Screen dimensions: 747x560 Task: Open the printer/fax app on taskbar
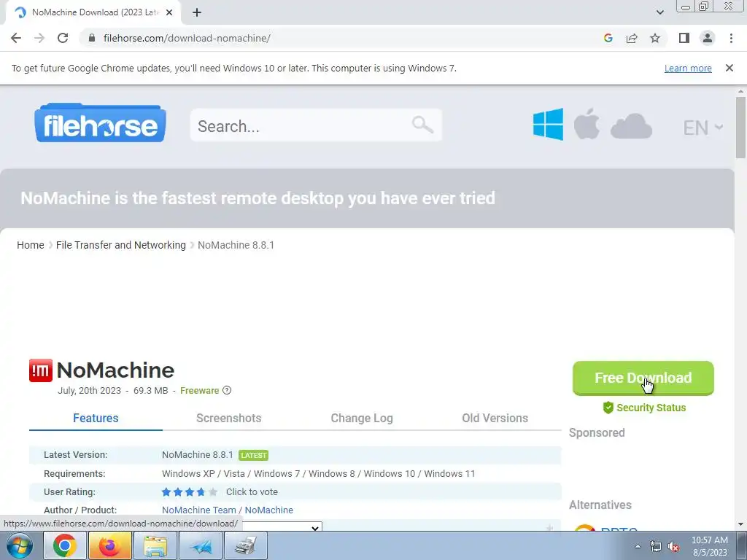coord(245,545)
